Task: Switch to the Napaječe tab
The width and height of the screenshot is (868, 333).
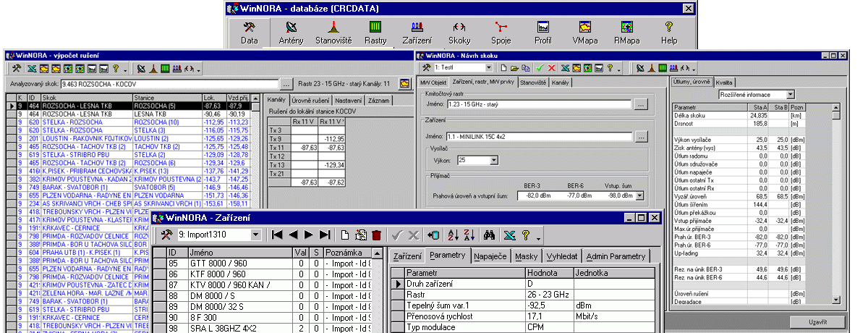Action: click(491, 257)
